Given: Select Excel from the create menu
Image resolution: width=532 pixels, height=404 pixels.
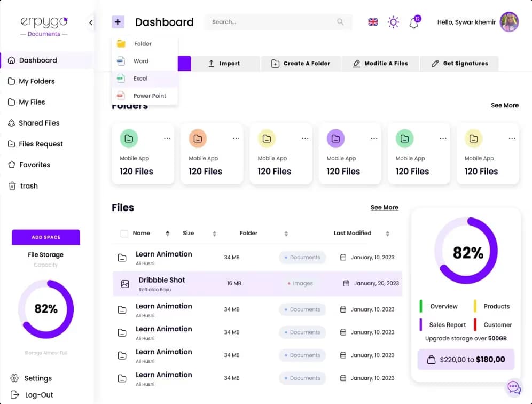Looking at the screenshot, I should pyautogui.click(x=140, y=79).
